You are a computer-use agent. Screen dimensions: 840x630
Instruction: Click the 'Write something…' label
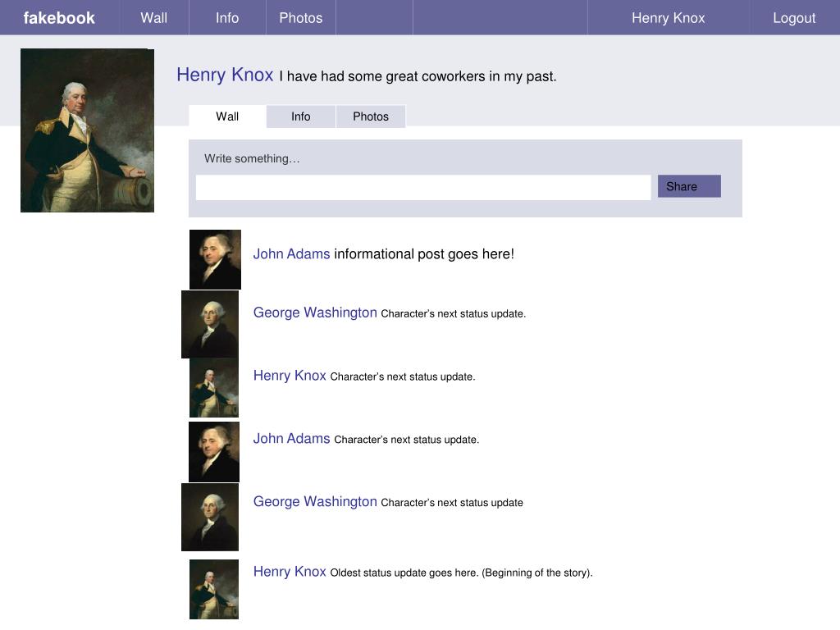tap(252, 158)
